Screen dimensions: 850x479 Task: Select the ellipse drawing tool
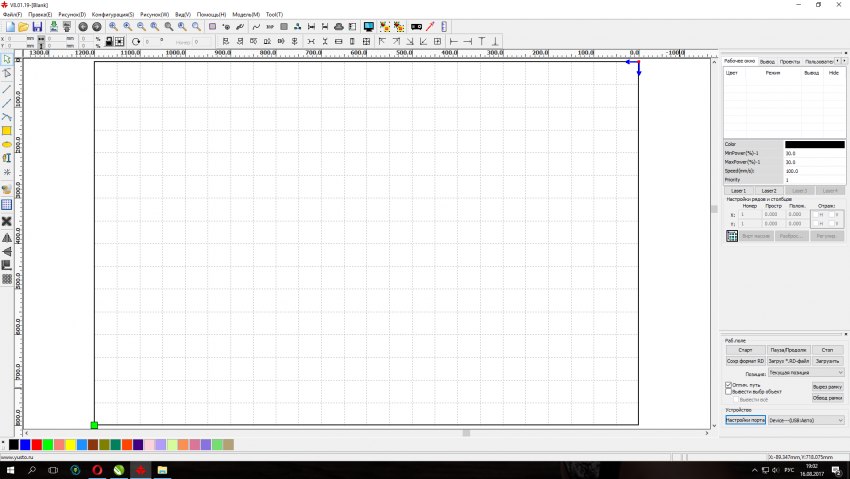[7, 145]
